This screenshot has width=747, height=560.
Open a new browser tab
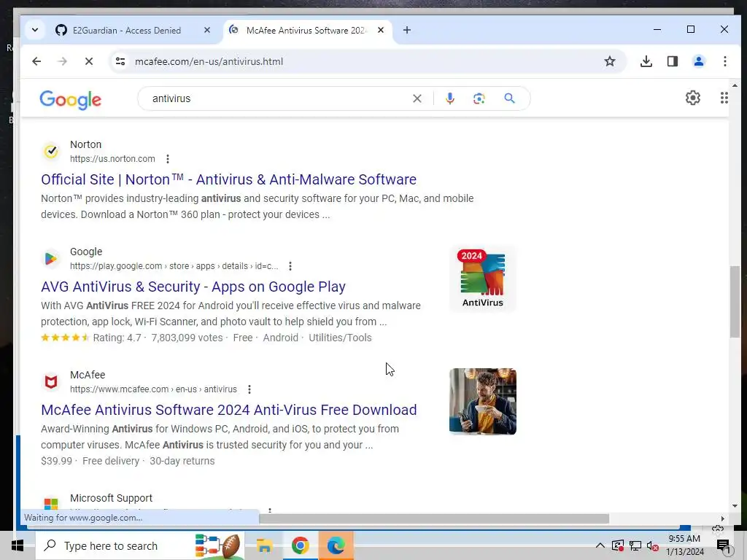point(407,30)
